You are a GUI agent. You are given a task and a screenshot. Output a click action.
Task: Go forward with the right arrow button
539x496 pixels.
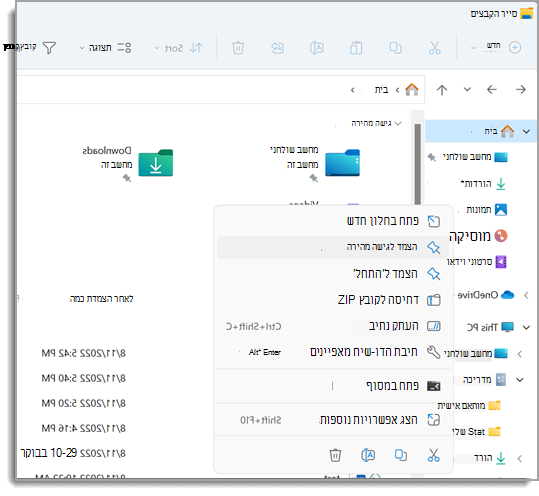pyautogui.click(x=521, y=90)
